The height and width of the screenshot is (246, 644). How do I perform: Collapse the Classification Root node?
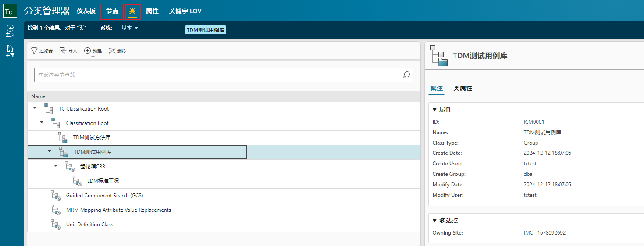pyautogui.click(x=42, y=122)
